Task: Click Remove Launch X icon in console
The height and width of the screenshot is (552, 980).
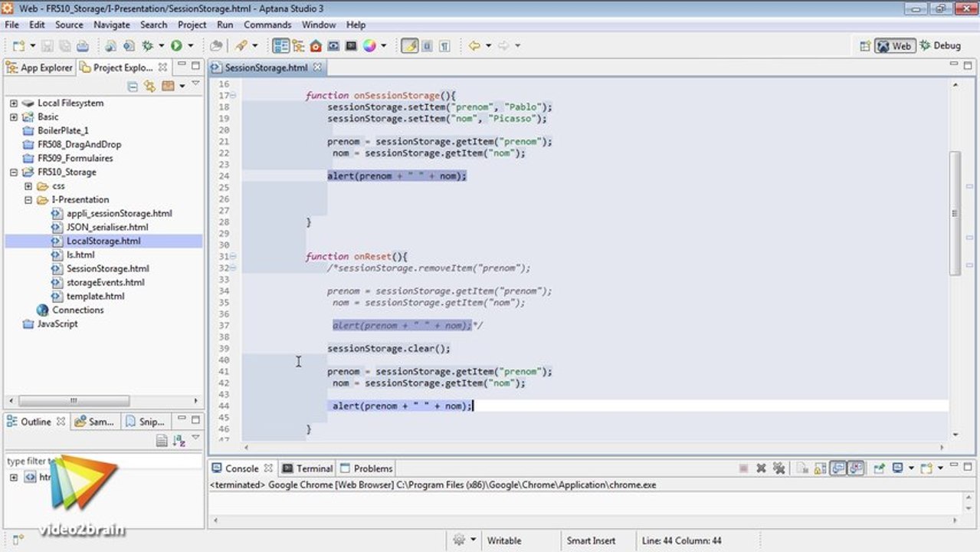Action: coord(761,468)
